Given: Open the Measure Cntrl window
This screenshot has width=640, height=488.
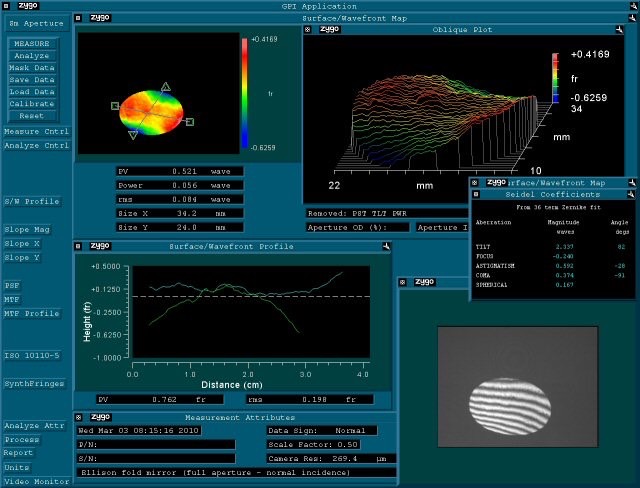Looking at the screenshot, I should [x=36, y=132].
